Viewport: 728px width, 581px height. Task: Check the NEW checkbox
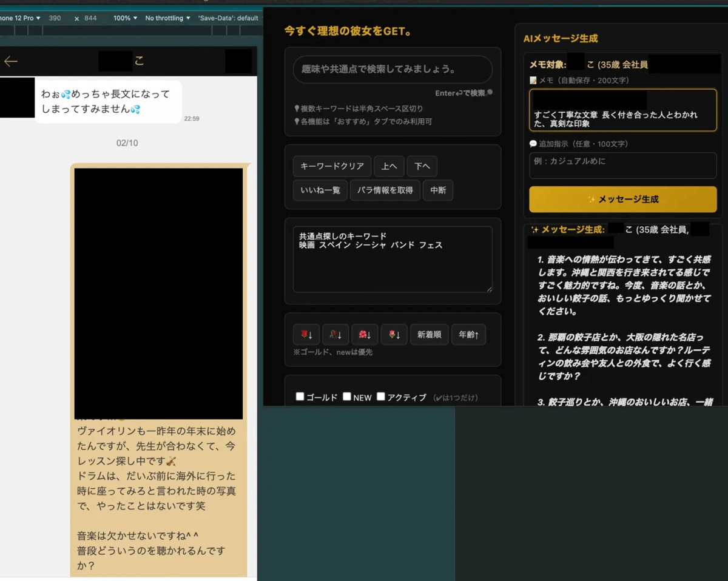pos(347,397)
